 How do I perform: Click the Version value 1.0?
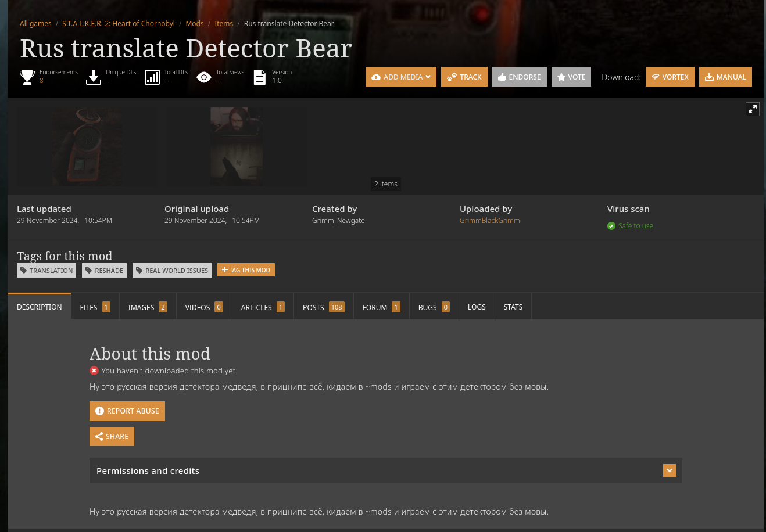pyautogui.click(x=277, y=81)
